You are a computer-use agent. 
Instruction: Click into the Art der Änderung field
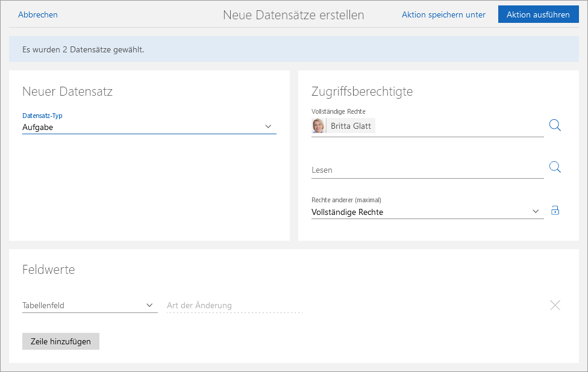click(234, 305)
